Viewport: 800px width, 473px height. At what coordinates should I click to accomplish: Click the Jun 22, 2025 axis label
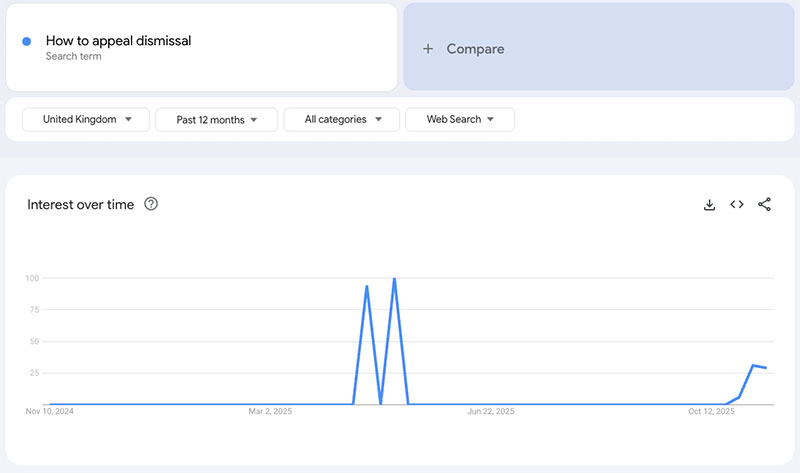(490, 411)
